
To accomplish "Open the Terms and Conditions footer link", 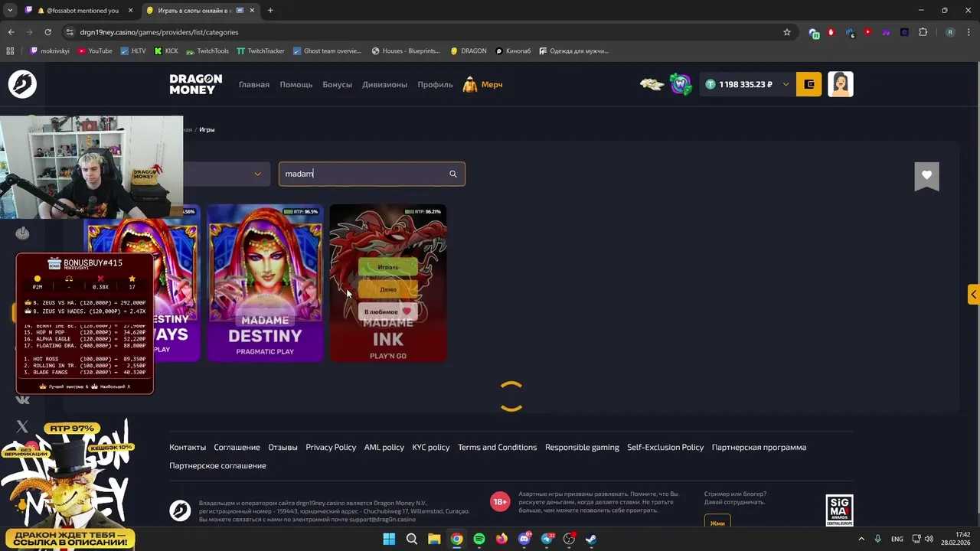I will pyautogui.click(x=497, y=447).
